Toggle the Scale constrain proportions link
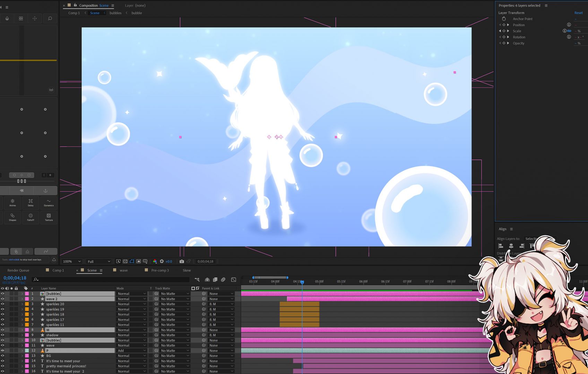 click(569, 31)
